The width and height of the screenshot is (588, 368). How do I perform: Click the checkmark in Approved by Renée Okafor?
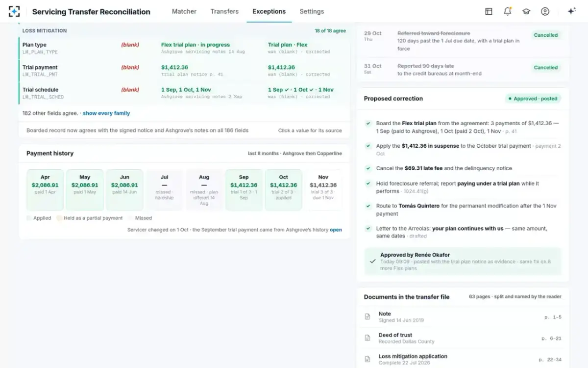373,262
